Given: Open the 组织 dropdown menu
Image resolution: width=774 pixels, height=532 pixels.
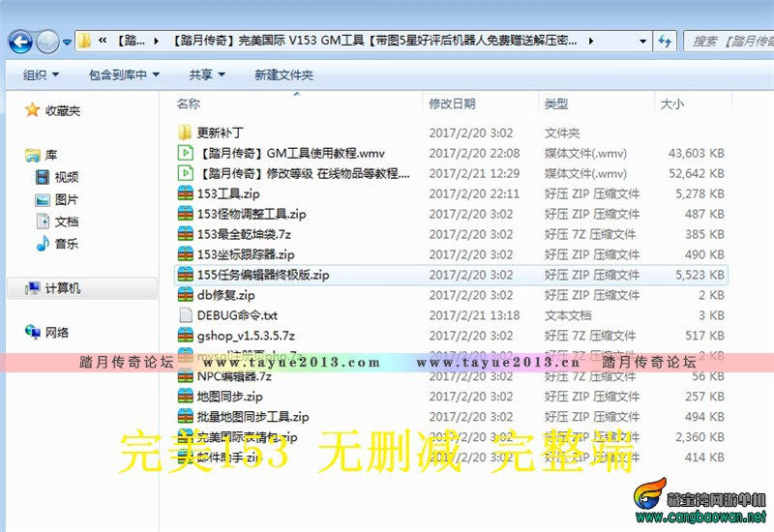Looking at the screenshot, I should (41, 74).
